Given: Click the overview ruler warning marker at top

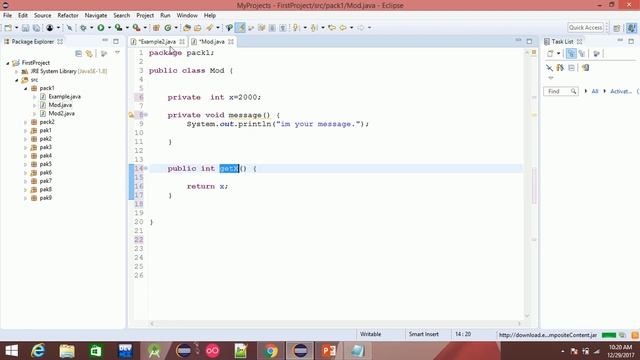Looking at the screenshot, I should [x=533, y=53].
